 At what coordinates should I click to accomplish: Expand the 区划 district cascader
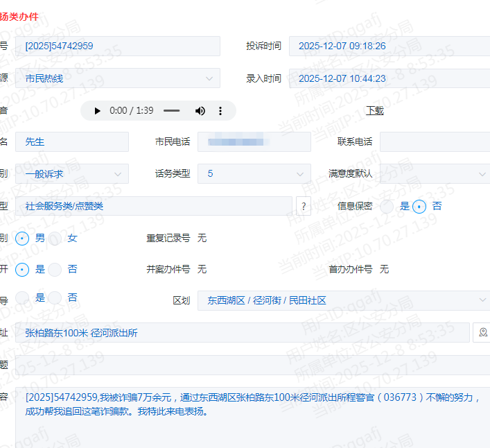tap(343, 300)
